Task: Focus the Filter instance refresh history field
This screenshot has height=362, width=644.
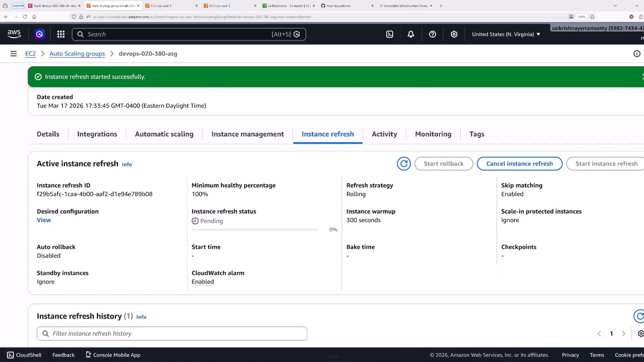Action: point(172,334)
